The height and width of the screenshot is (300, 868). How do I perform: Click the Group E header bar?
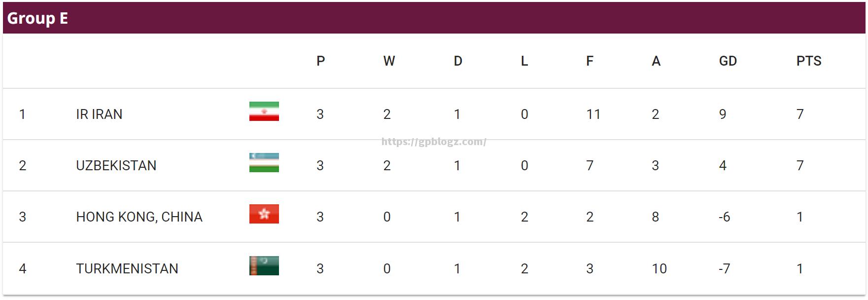pos(434,18)
